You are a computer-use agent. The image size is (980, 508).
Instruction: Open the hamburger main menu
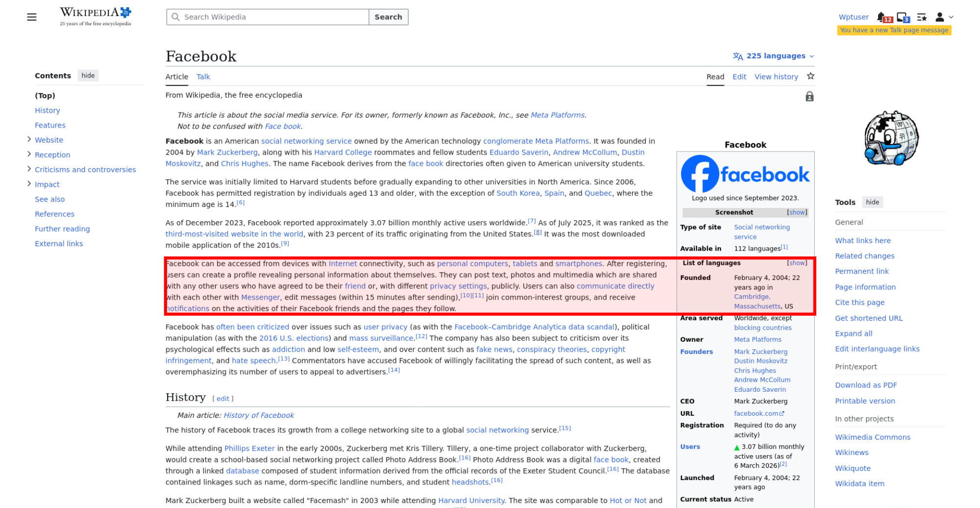click(x=32, y=17)
